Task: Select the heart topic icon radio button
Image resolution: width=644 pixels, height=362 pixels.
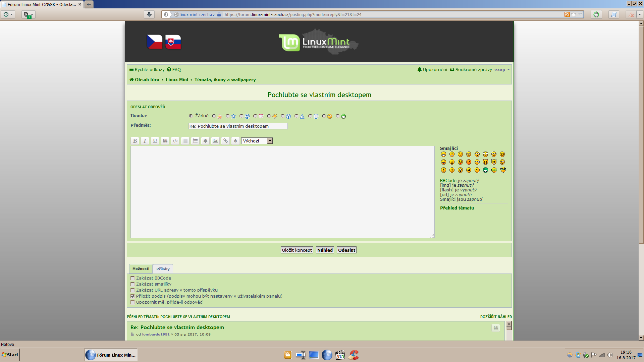Action: click(x=255, y=116)
